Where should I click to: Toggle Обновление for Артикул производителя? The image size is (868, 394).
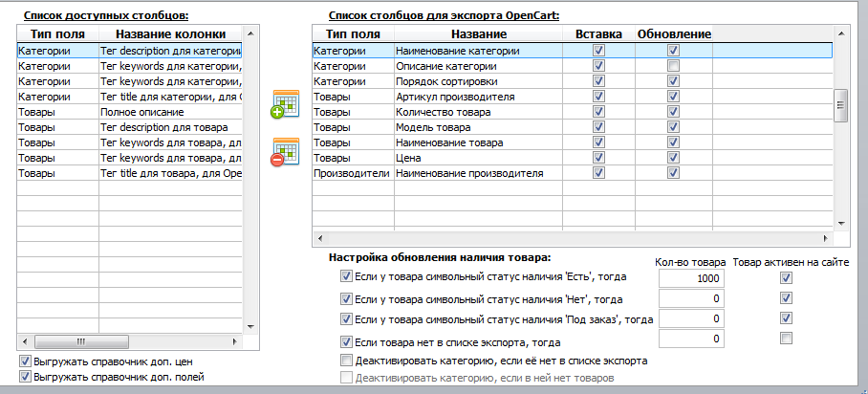[x=673, y=97]
